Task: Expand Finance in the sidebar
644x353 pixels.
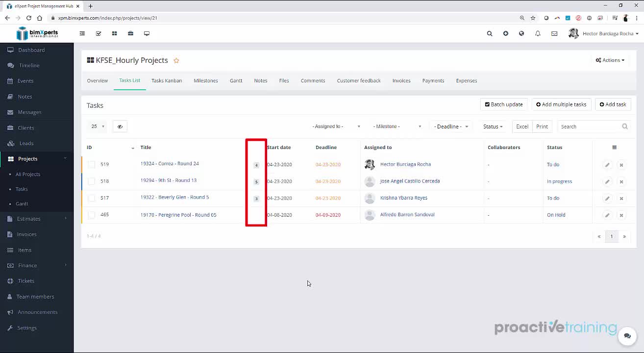Action: pos(37,265)
